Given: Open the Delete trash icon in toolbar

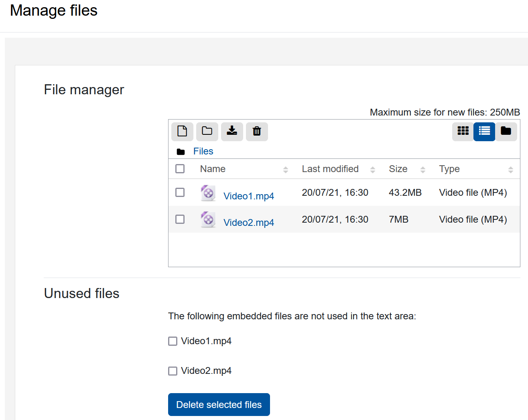Looking at the screenshot, I should click(257, 132).
